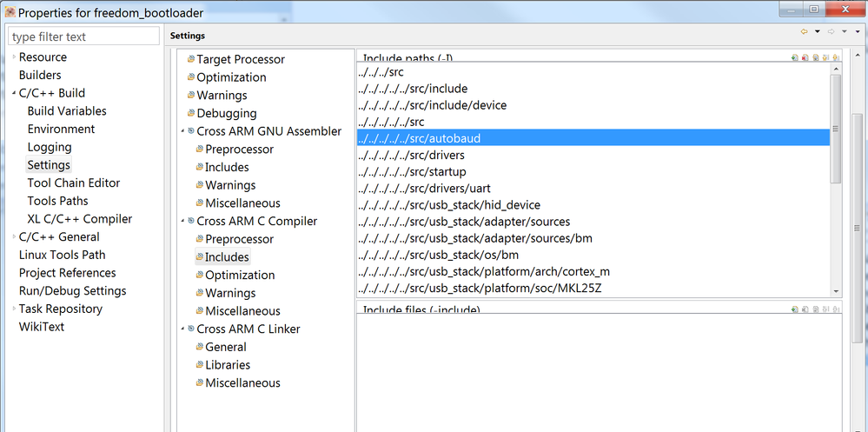Viewport: 868px width, 432px height.
Task: Open Linux Tools Path page
Action: (x=62, y=255)
